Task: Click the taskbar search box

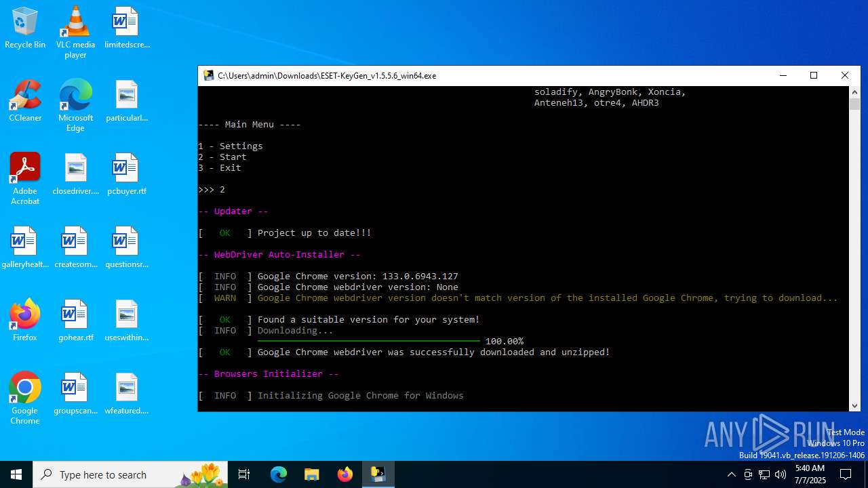Action: (x=129, y=474)
